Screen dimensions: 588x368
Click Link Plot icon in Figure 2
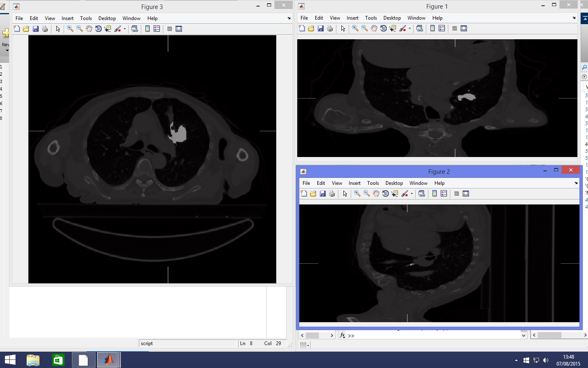coord(421,193)
